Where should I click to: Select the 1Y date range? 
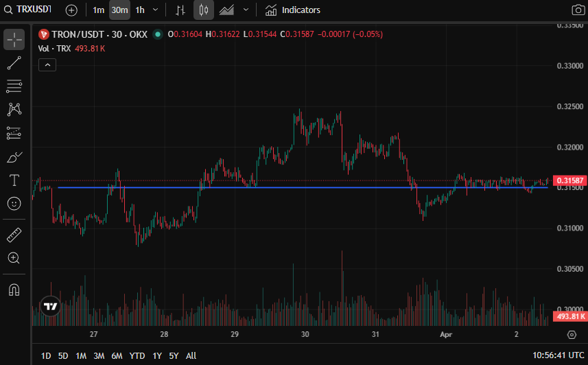point(157,355)
